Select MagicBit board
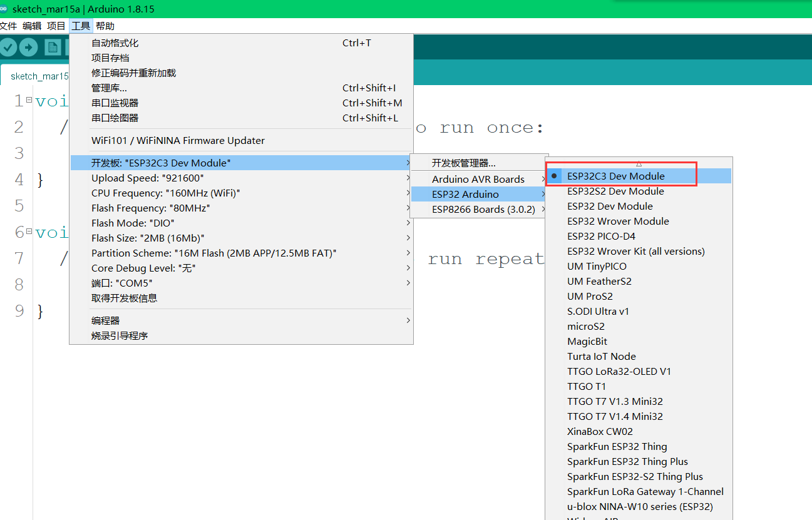Viewport: 812px width, 520px height. (x=639, y=342)
